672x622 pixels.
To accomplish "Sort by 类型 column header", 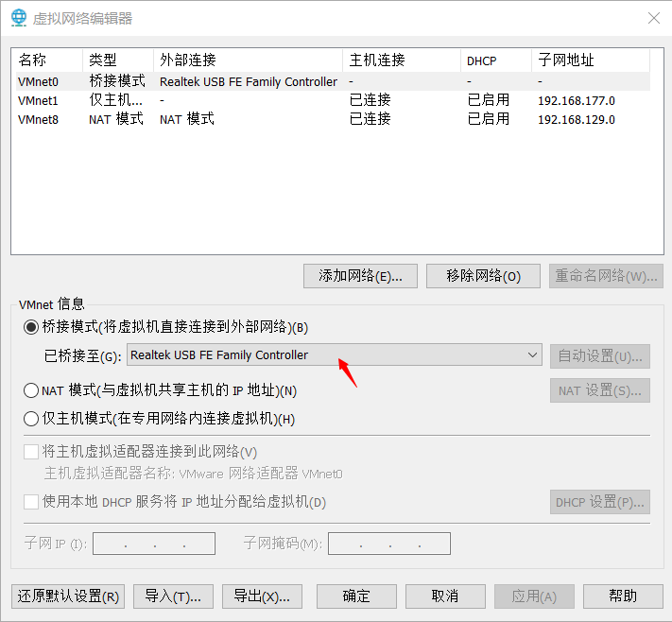I will (x=118, y=60).
